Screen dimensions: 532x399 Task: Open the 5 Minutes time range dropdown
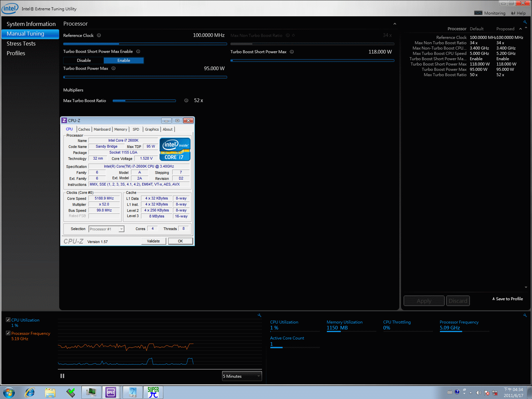click(x=242, y=376)
